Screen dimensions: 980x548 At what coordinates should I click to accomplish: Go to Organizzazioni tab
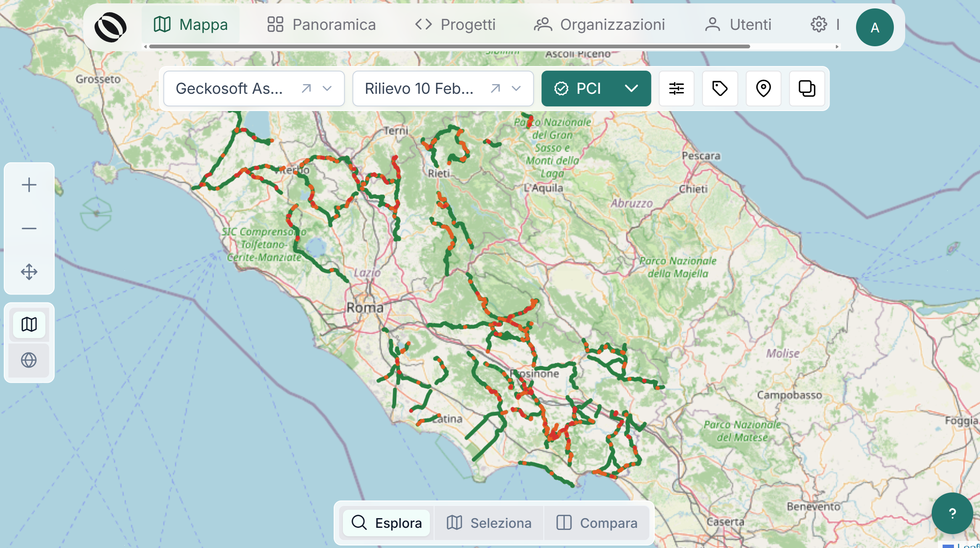(x=599, y=24)
